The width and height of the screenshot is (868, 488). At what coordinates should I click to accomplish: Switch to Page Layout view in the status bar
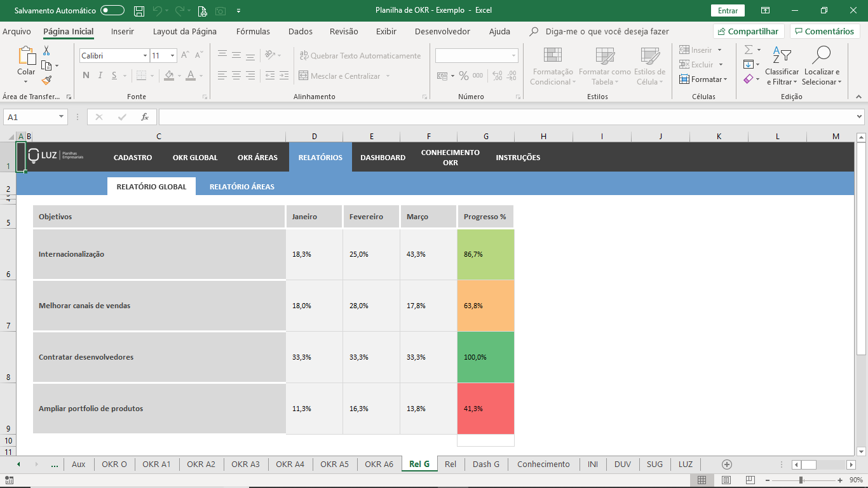pyautogui.click(x=726, y=480)
